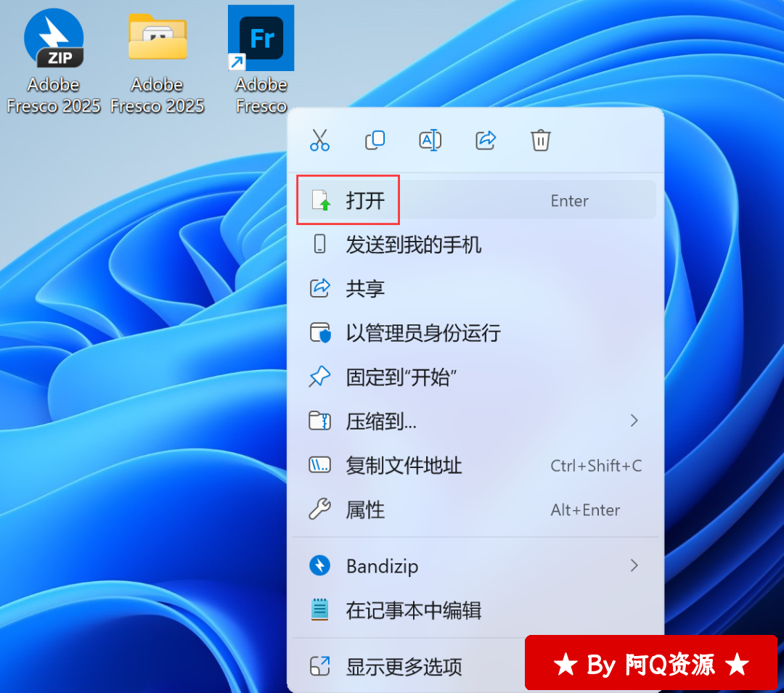
Task: Click the Alt+Enter shortcut text
Action: tap(585, 510)
